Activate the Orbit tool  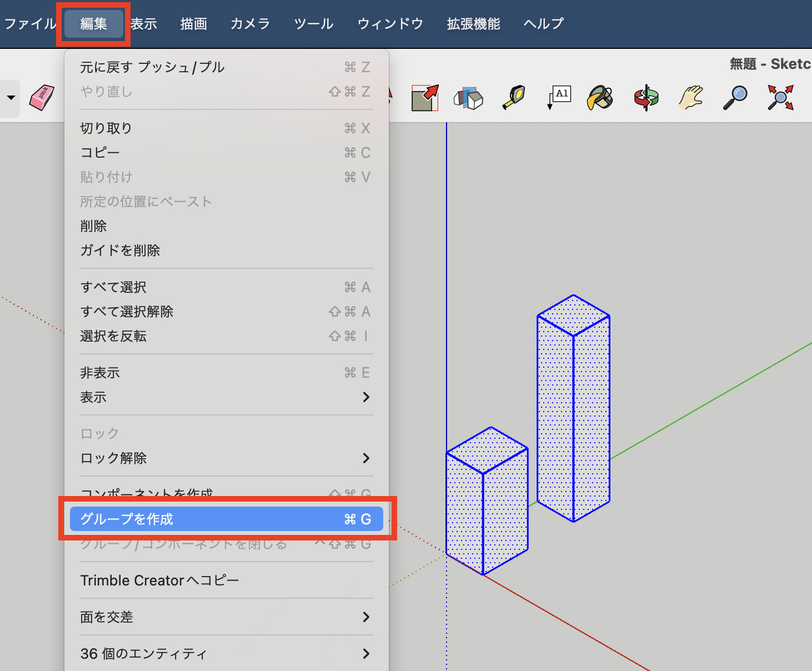click(645, 97)
